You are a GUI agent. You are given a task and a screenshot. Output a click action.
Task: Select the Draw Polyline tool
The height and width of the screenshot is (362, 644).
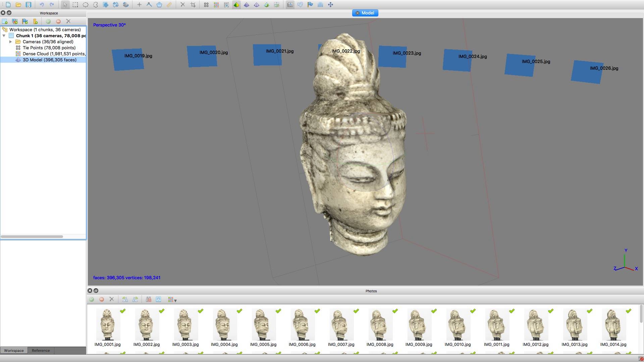click(x=149, y=5)
